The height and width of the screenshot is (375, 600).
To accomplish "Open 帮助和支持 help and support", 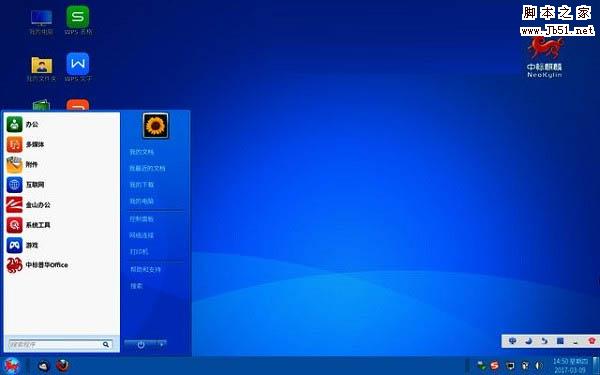I will tap(145, 270).
